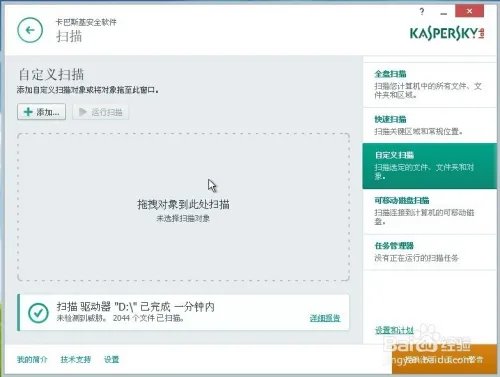
Task: Close the Kaspersky window
Action: [469, 11]
